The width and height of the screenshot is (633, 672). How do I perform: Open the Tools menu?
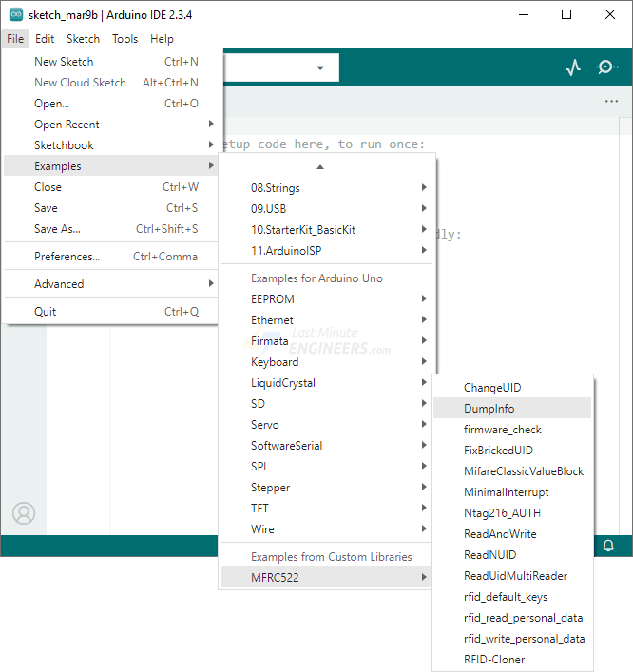coord(125,39)
